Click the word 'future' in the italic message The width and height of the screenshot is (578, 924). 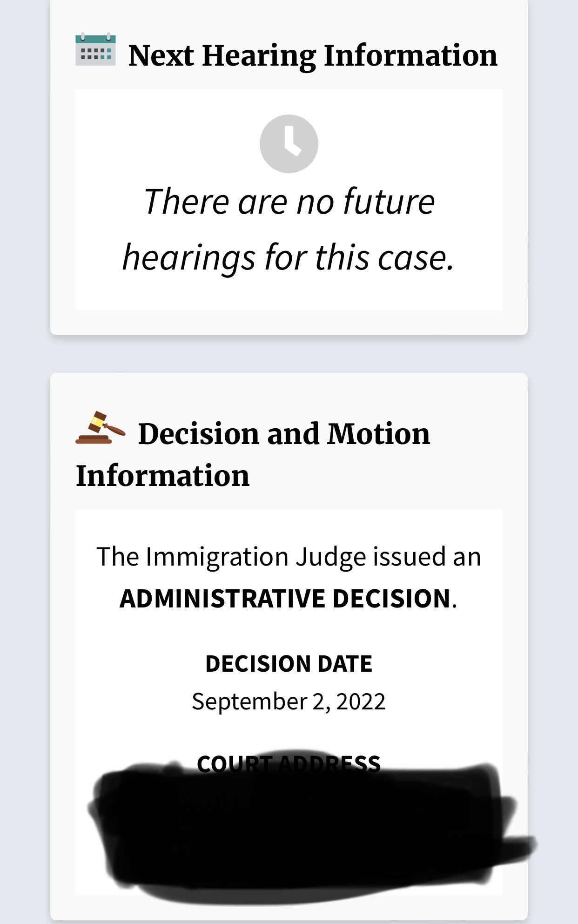click(x=389, y=201)
